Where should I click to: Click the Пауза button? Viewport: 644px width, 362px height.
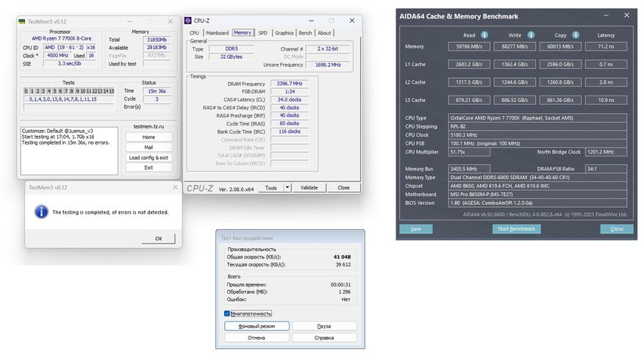tap(323, 326)
